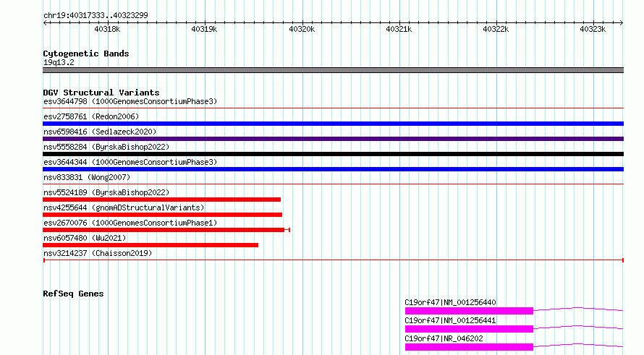Open the Cytogenetic Bands track title
Screen dimensions: 644x355
tap(86, 54)
